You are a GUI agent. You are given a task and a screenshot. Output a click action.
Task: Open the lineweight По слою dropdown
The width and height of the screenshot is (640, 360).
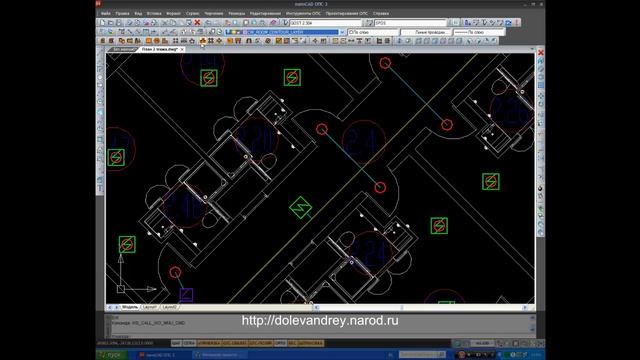pos(479,32)
